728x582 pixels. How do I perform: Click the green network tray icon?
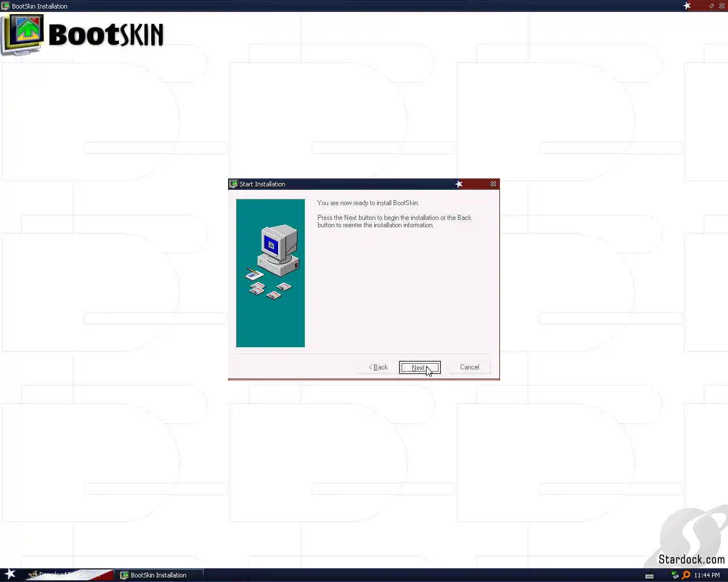[x=675, y=575]
